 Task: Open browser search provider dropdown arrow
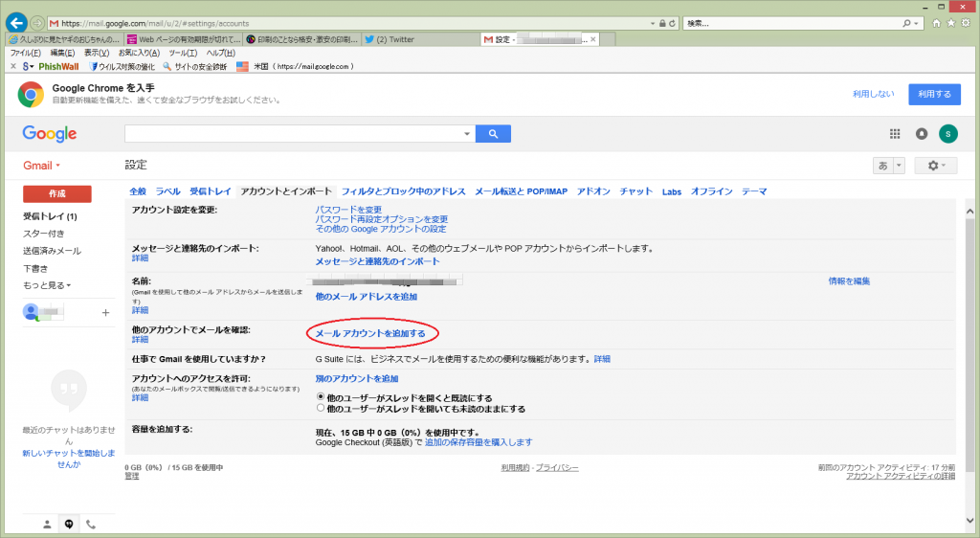point(916,23)
